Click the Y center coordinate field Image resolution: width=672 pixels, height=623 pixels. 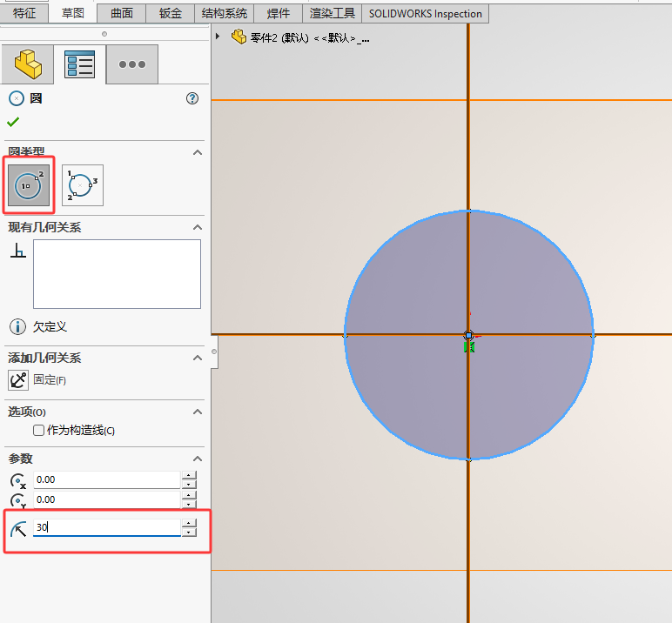click(107, 499)
